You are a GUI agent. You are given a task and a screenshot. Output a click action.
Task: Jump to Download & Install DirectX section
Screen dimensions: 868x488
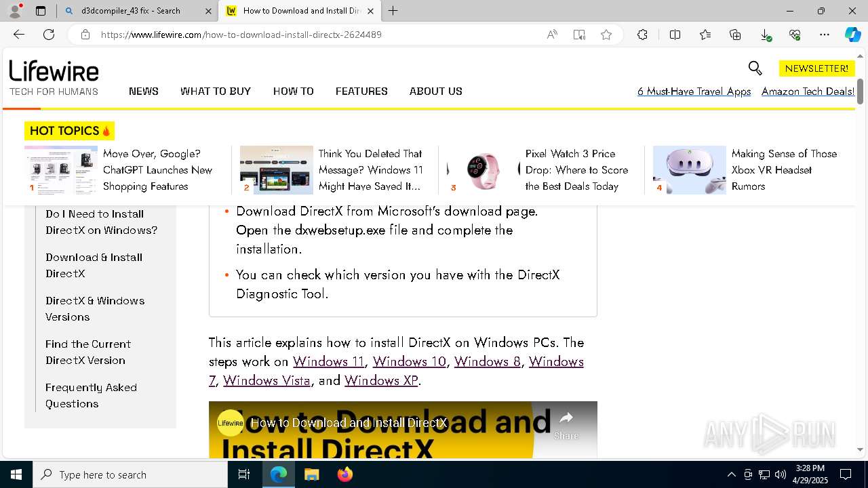(94, 266)
